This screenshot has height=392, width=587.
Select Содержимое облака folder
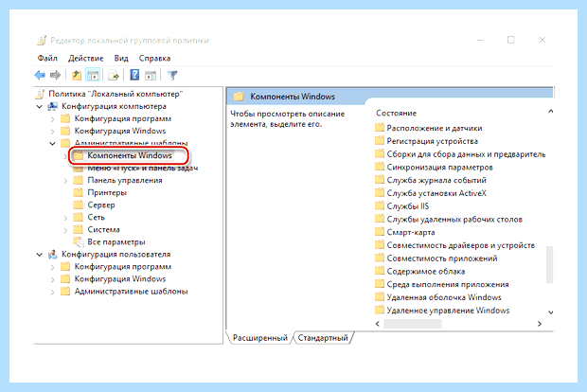(x=426, y=272)
